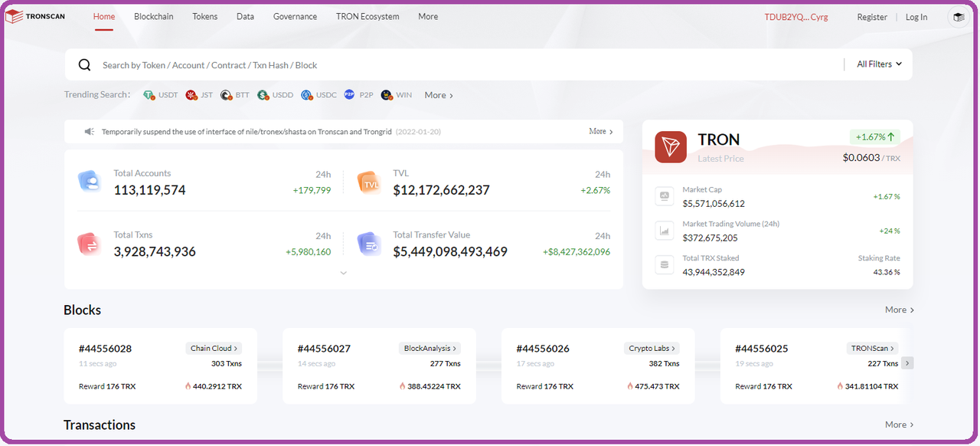
Task: Click the Total Txns icon
Action: 90,242
